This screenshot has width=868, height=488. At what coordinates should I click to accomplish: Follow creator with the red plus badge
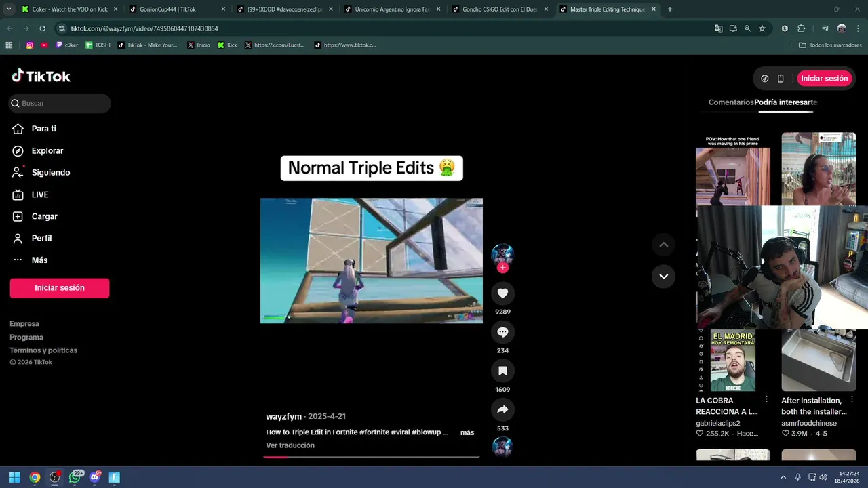coord(502,268)
